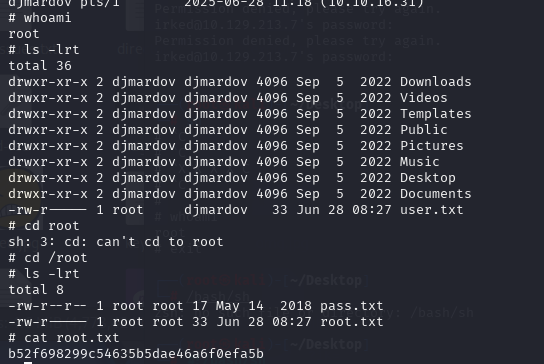Image resolution: width=544 pixels, height=364 pixels.
Task: Click the terminal cursor block at bottom
Action: pos(28,363)
